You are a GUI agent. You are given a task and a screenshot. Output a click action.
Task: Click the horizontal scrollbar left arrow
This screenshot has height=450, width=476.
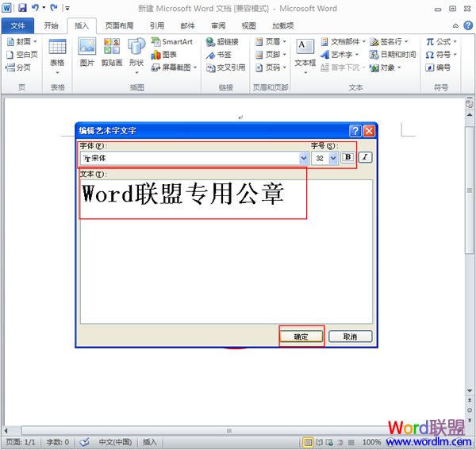click(x=6, y=430)
